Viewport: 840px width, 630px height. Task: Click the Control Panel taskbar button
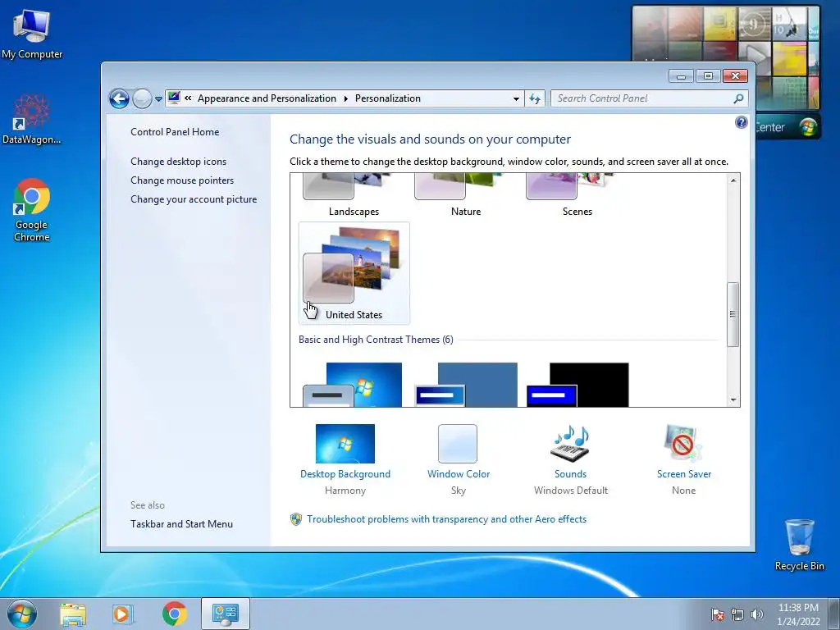[225, 614]
